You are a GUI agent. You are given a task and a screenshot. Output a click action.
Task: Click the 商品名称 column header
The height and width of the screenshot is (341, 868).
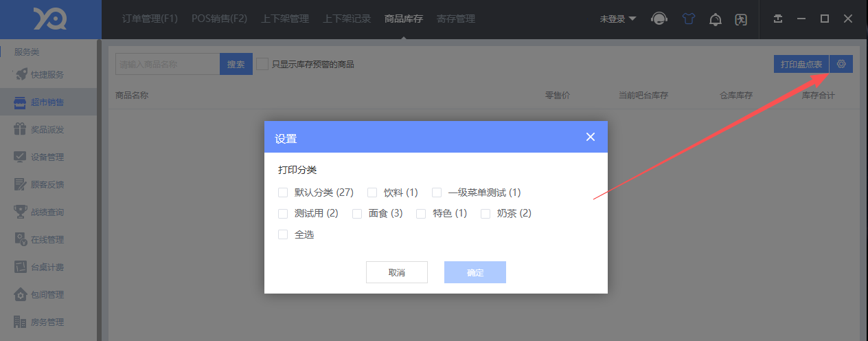(133, 96)
